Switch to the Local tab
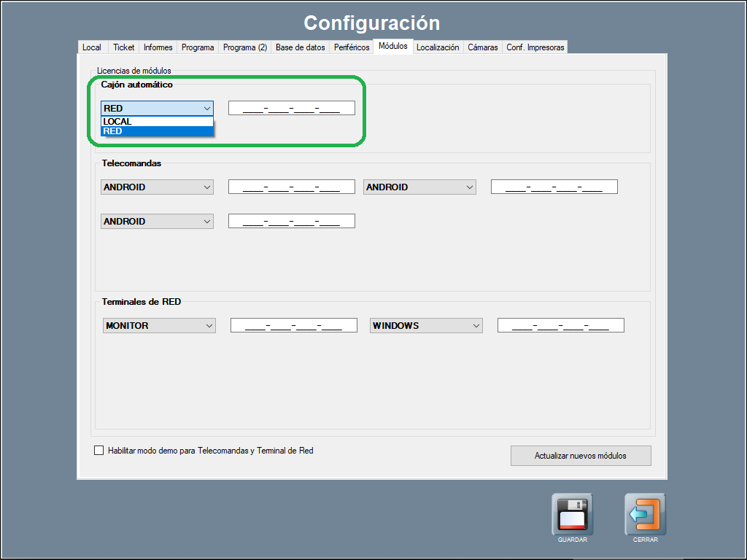This screenshot has width=747, height=560. click(x=92, y=47)
